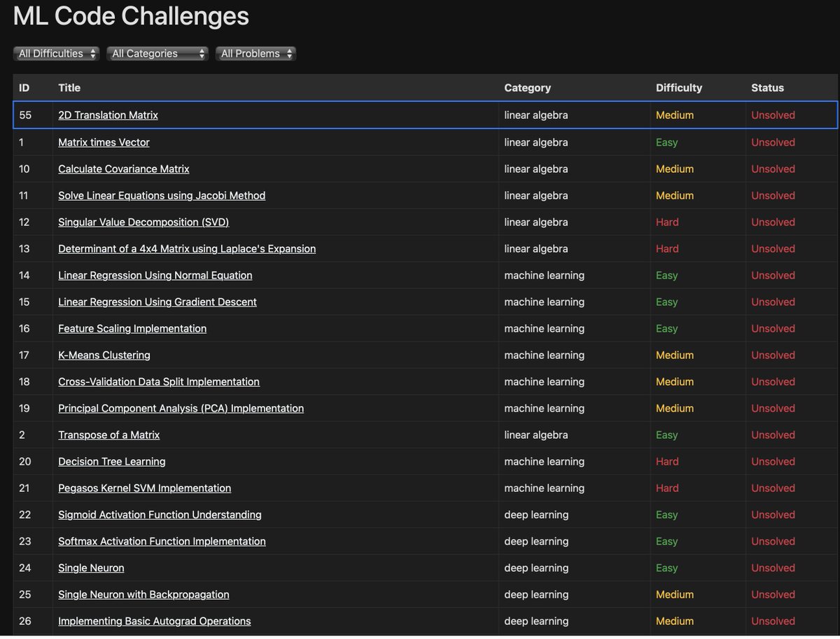Open Cross-Validation Data Split Implementation

[x=159, y=381]
